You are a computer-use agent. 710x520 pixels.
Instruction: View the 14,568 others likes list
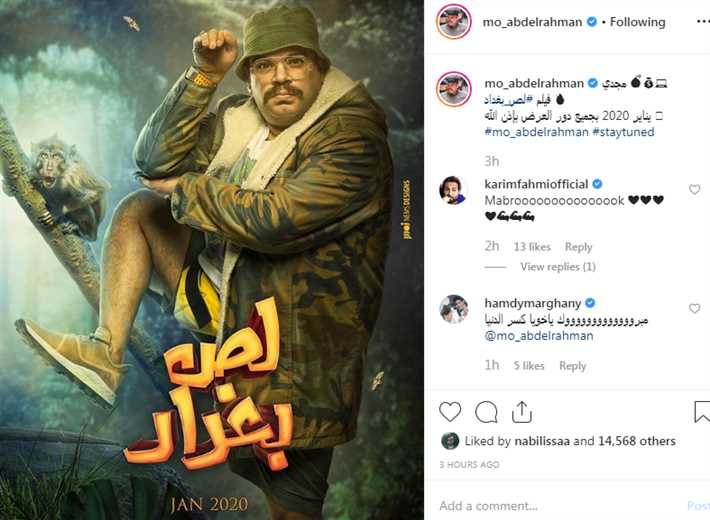pyautogui.click(x=637, y=441)
